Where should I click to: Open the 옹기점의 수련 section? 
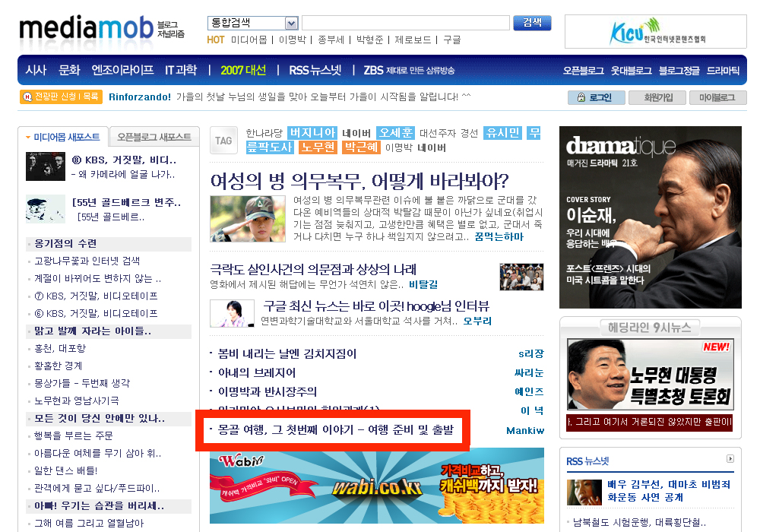tap(65, 243)
